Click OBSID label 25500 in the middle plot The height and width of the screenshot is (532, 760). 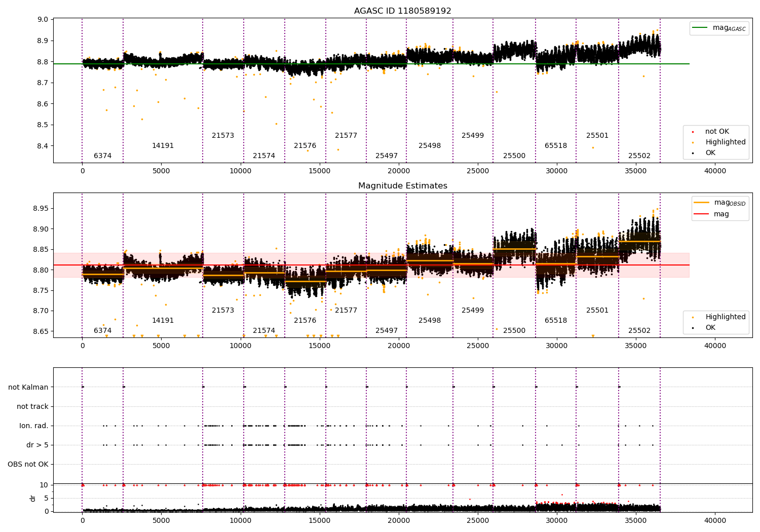point(514,331)
